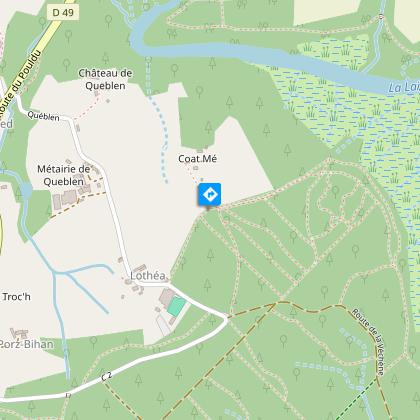This screenshot has width=420, height=420.
Task: Click the Porz-Bihan place label
Action: pyautogui.click(x=27, y=344)
